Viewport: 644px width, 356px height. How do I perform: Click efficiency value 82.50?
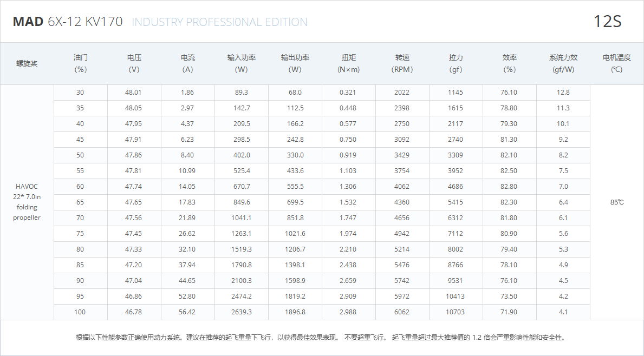point(509,170)
